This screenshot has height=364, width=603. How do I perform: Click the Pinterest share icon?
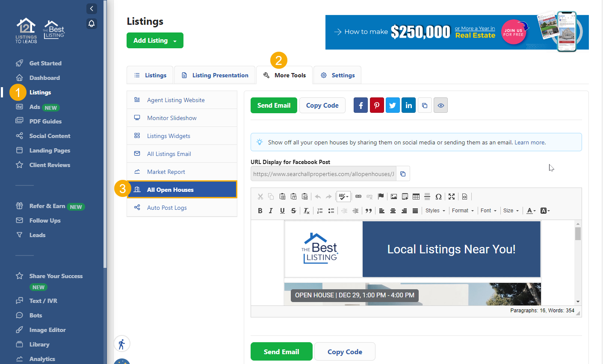[376, 106]
